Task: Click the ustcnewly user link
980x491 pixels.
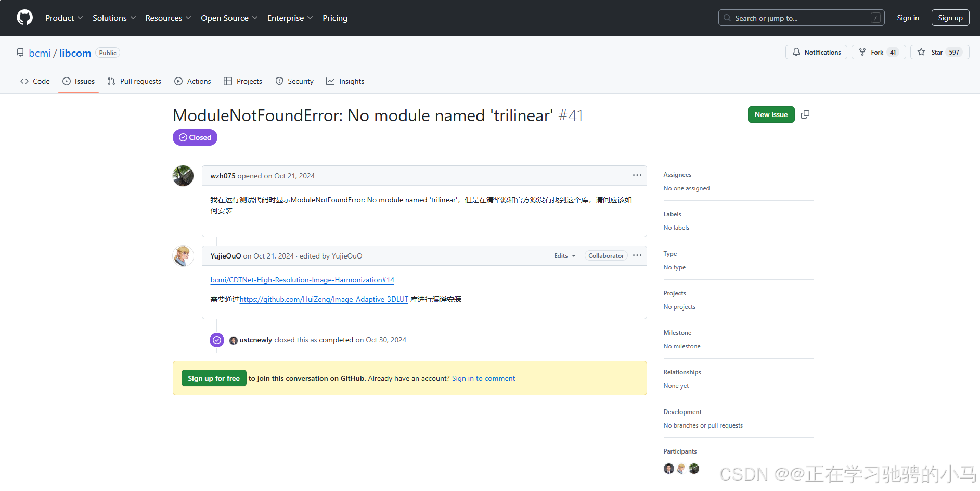Action: [256, 340]
